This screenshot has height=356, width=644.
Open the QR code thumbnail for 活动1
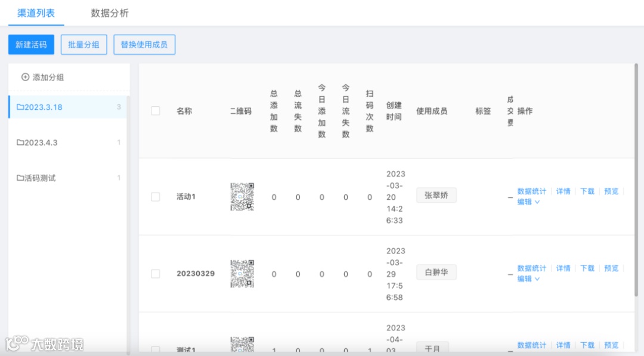pyautogui.click(x=242, y=197)
